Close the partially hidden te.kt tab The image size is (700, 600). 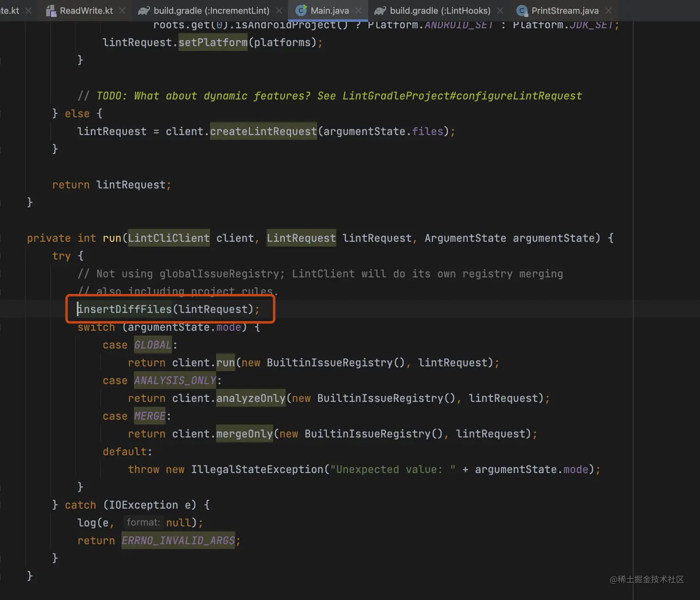pos(28,11)
